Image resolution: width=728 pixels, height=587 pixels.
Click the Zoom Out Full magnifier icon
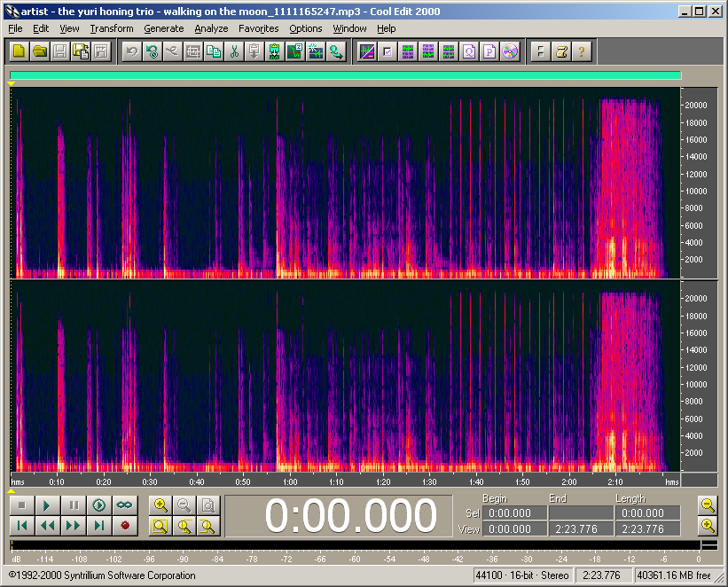(208, 505)
